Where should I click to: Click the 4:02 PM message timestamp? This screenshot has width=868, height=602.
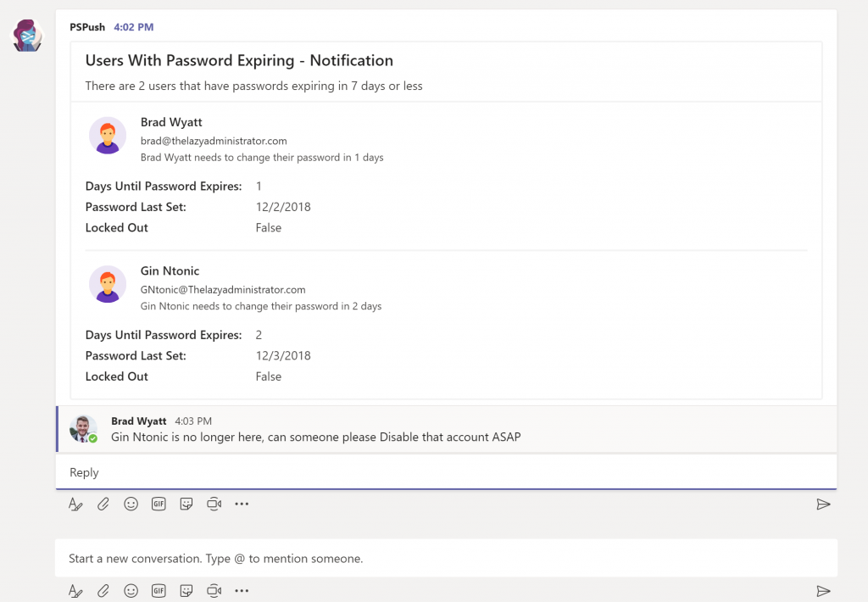[133, 27]
